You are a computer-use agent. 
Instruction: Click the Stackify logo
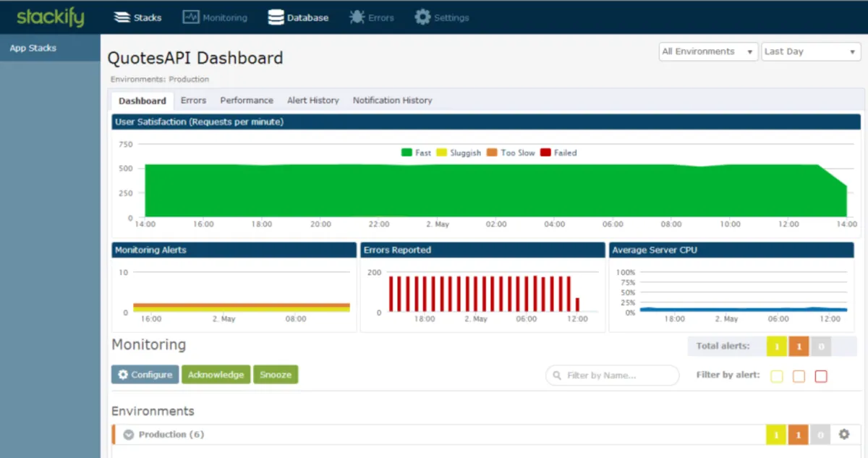pyautogui.click(x=50, y=17)
